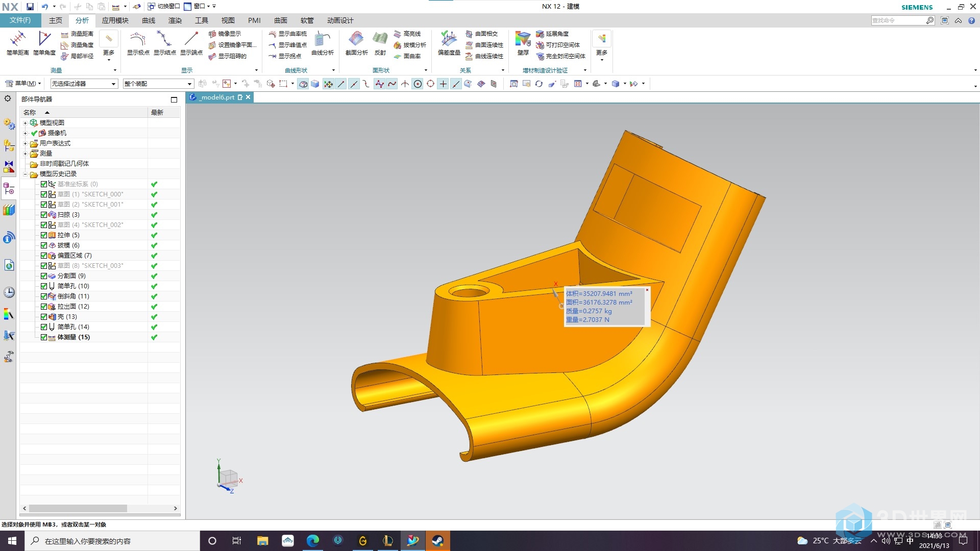Open the 无选择过滤器 dropdown

84,84
